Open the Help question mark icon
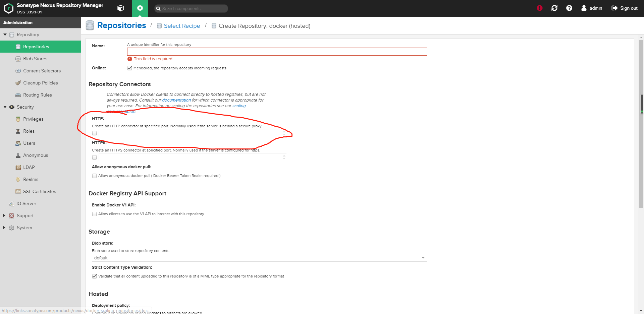 (569, 8)
